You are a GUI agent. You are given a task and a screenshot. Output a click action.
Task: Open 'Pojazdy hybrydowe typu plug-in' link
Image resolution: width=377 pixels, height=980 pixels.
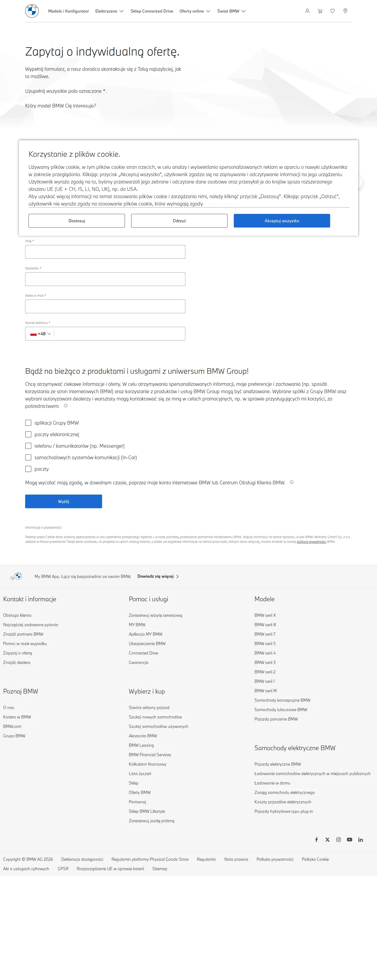(284, 811)
